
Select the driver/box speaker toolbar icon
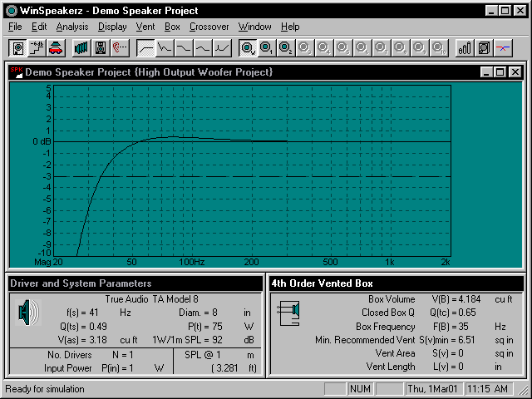[17, 48]
